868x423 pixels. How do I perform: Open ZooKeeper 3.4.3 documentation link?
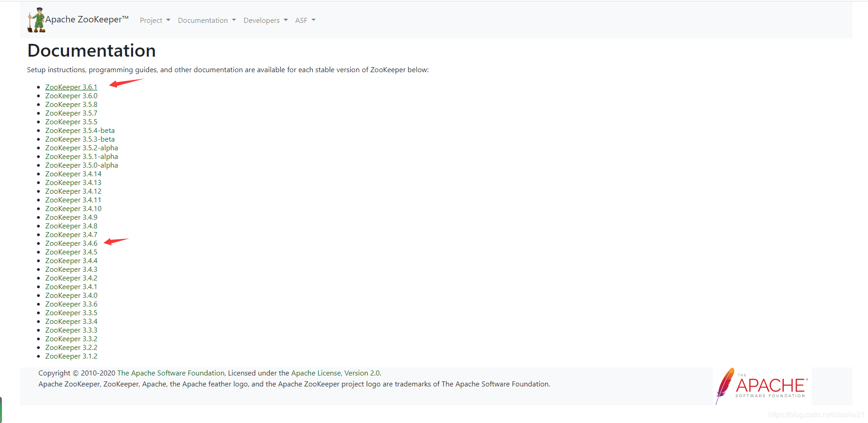coord(71,270)
